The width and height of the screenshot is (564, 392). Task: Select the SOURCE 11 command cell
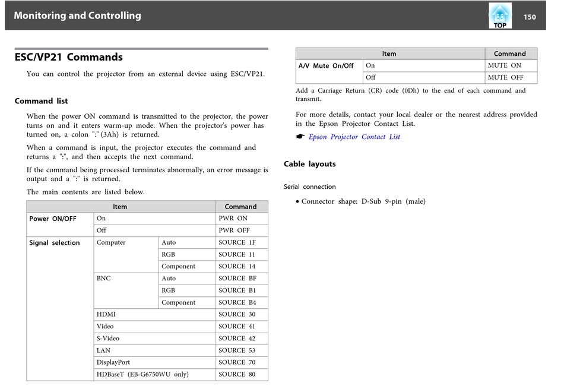point(242,254)
